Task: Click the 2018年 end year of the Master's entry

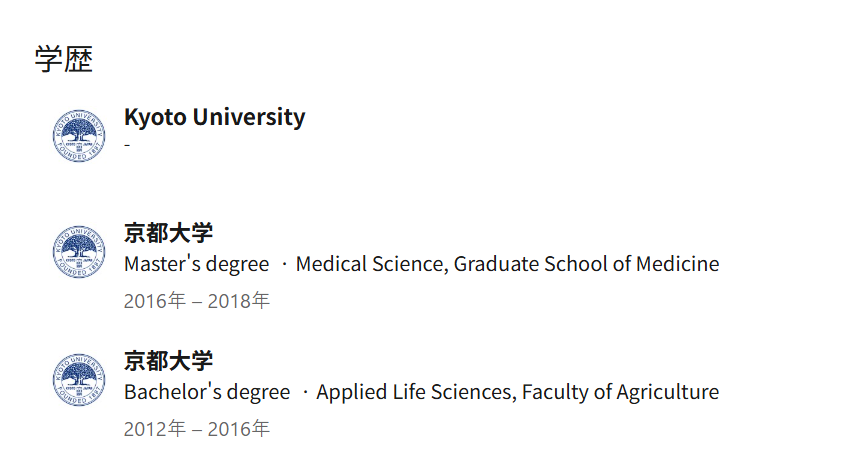Action: [239, 301]
